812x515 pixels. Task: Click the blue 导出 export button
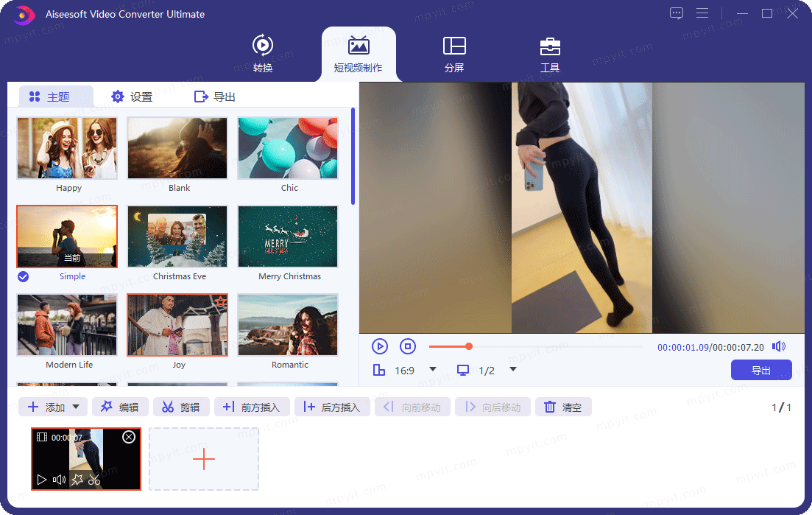(x=761, y=370)
